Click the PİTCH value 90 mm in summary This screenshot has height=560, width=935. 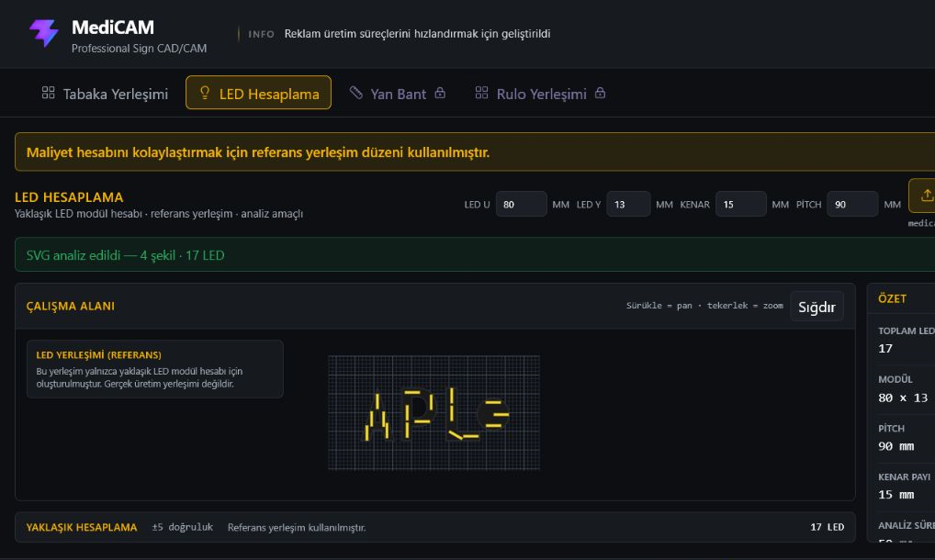click(896, 446)
